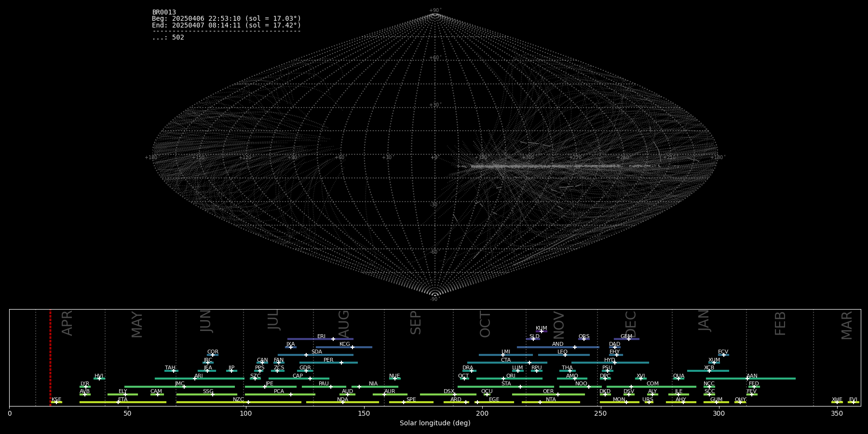Click the AVB shower label
This screenshot has width=868, height=434.
84,392
